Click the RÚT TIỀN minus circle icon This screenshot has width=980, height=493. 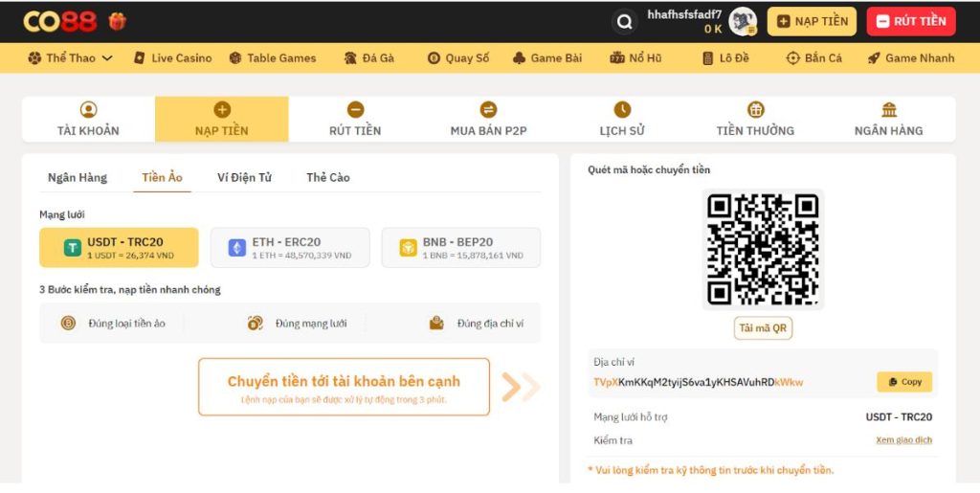[x=355, y=110]
